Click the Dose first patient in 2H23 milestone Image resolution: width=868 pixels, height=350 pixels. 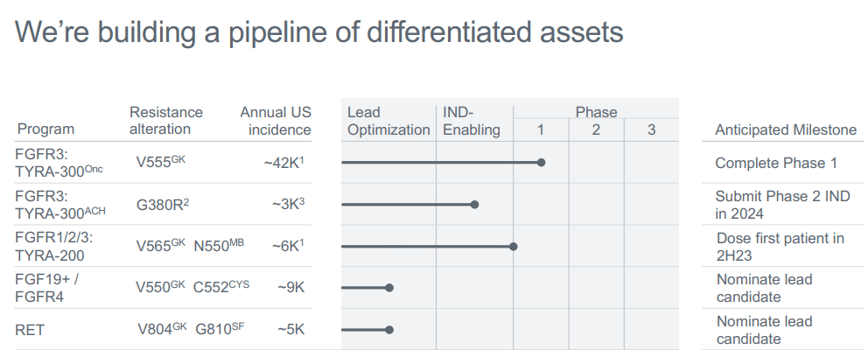pyautogui.click(x=780, y=247)
